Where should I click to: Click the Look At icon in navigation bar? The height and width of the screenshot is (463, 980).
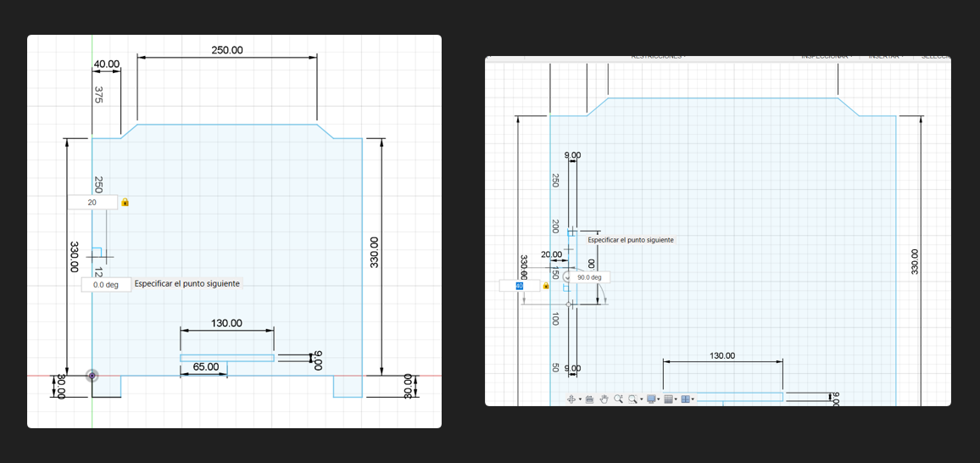click(x=589, y=399)
